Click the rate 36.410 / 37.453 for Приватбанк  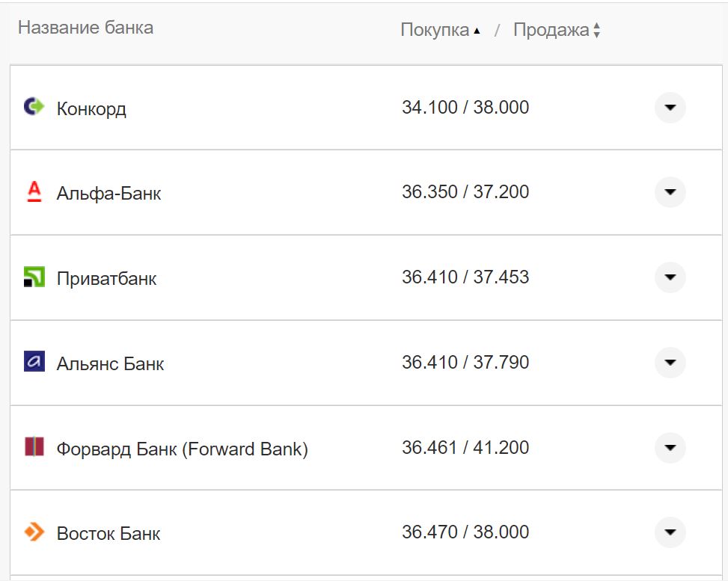point(464,277)
